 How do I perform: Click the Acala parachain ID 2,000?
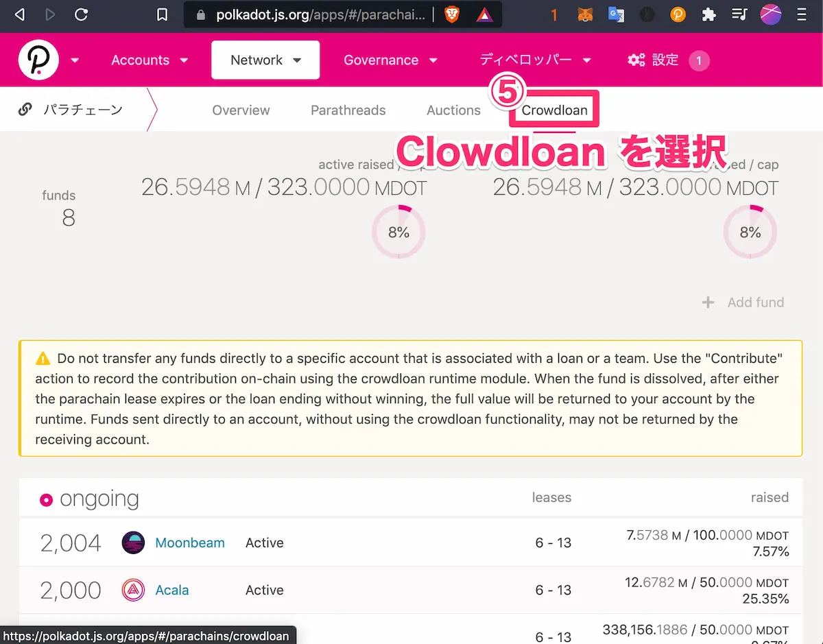tap(71, 591)
